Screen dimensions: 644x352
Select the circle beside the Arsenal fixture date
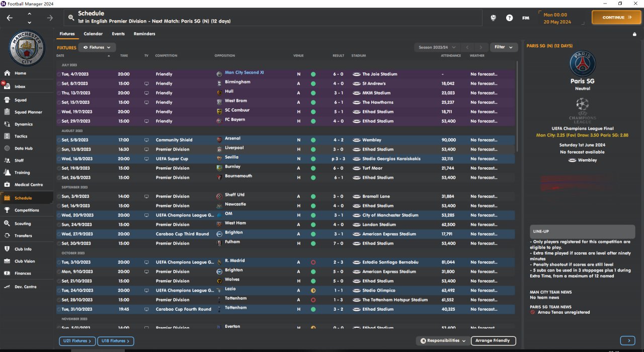[59, 140]
